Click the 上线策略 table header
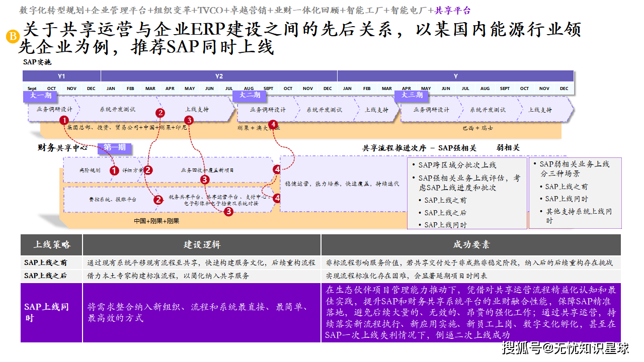644x362 pixels. (x=51, y=245)
